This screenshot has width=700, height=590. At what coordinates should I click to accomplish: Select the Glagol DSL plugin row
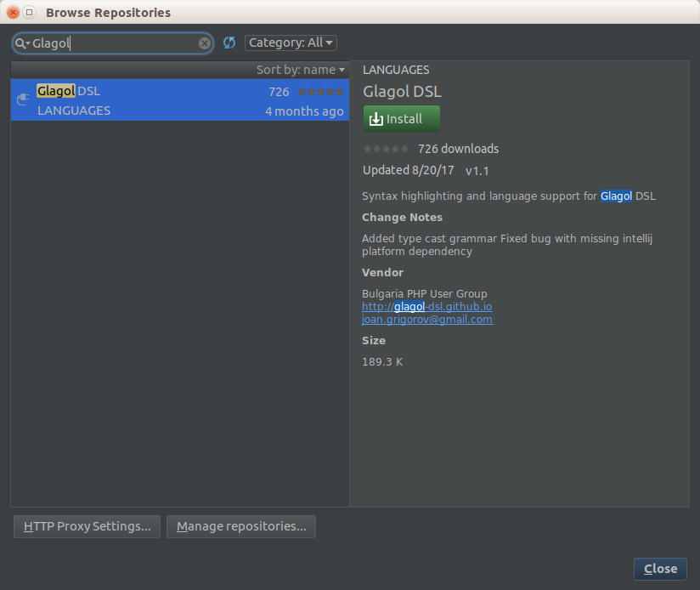tap(180, 100)
